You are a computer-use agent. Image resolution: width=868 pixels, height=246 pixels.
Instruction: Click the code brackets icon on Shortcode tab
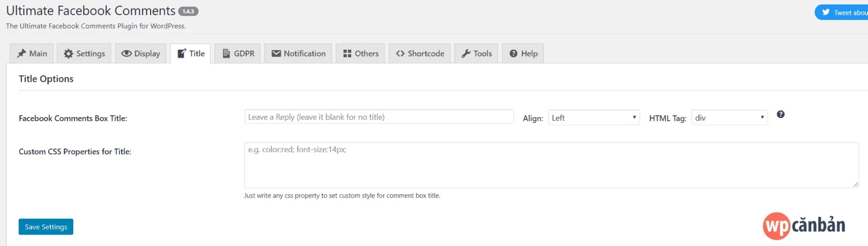coord(400,54)
